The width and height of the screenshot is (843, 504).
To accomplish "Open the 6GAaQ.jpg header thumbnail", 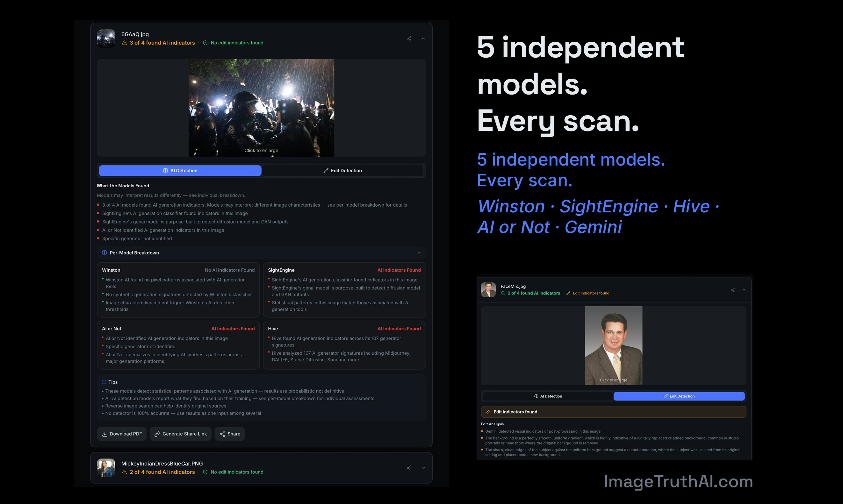I will tap(106, 39).
